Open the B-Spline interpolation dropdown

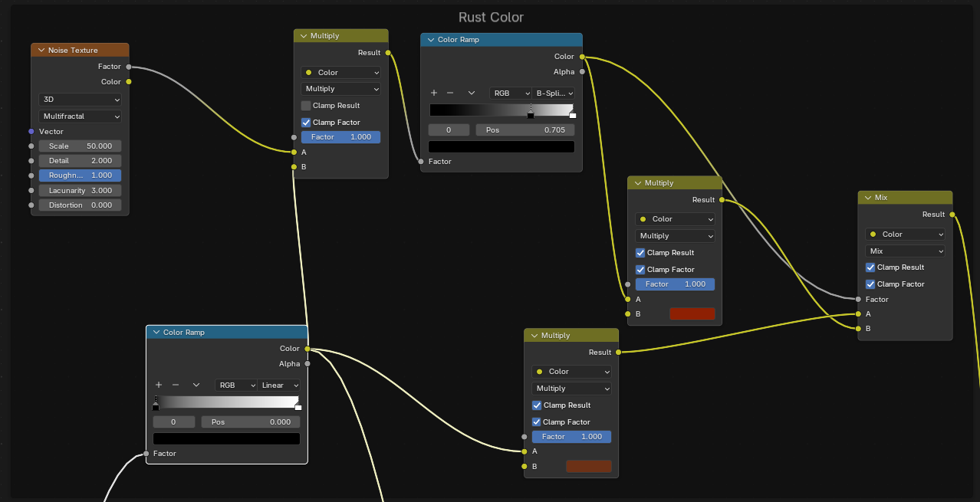click(554, 93)
